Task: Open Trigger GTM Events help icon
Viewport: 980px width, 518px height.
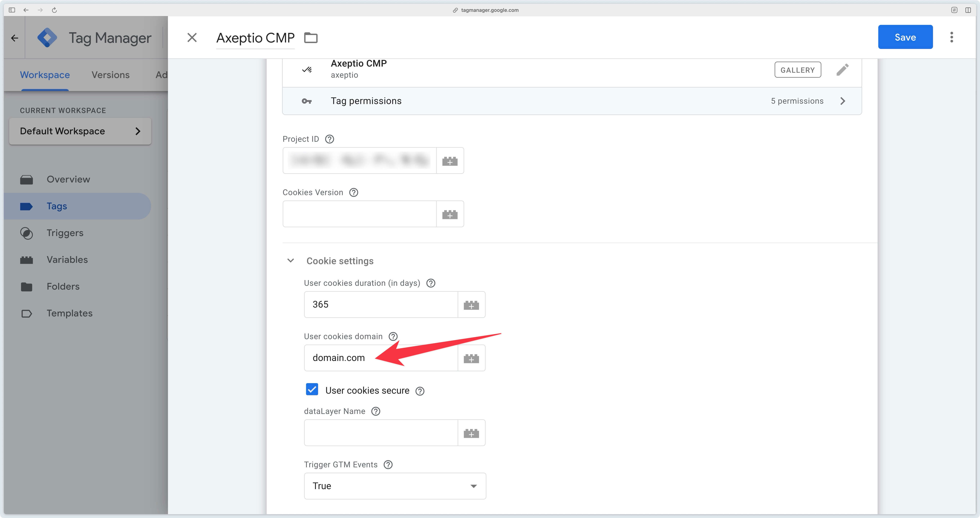Action: point(388,464)
